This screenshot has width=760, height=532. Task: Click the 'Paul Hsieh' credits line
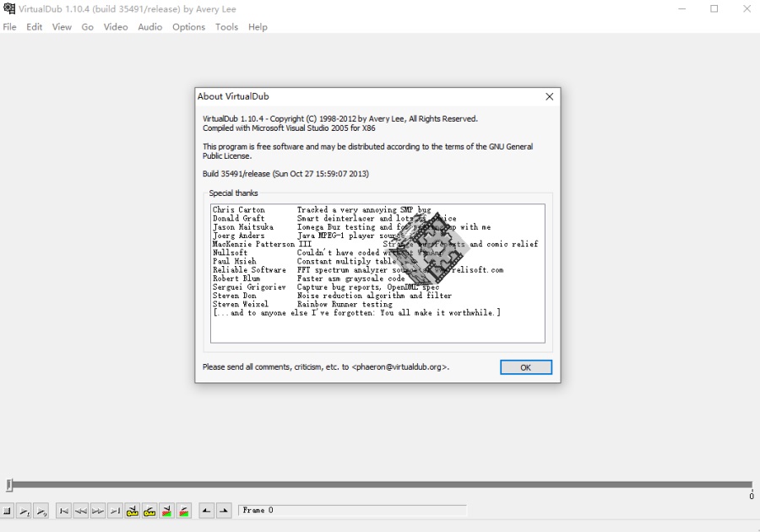(x=304, y=261)
